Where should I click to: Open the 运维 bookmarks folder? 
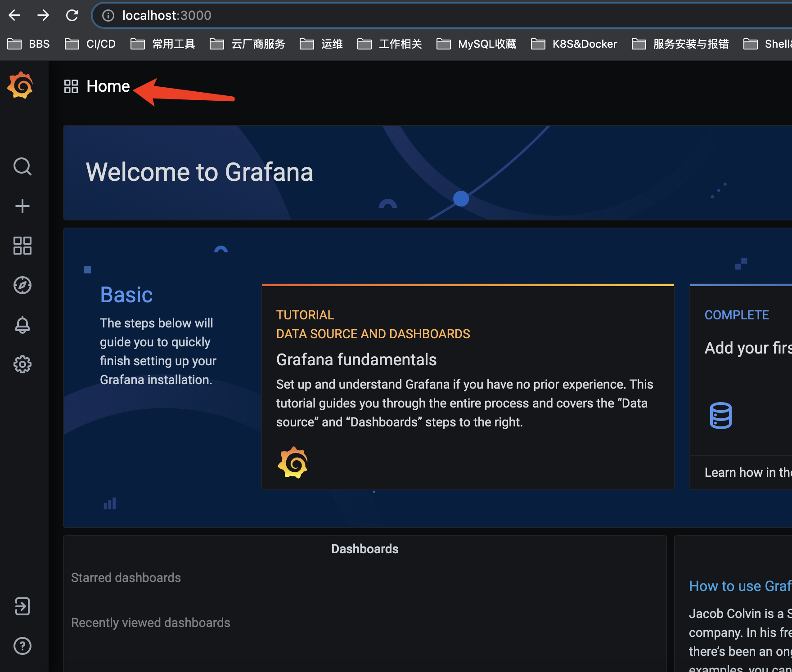(x=321, y=44)
